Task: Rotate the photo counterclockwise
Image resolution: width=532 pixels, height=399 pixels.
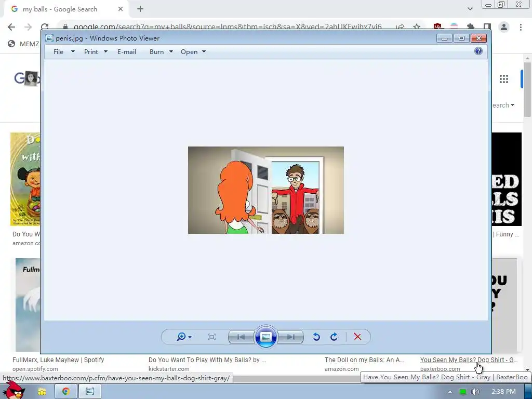Action: point(316,337)
